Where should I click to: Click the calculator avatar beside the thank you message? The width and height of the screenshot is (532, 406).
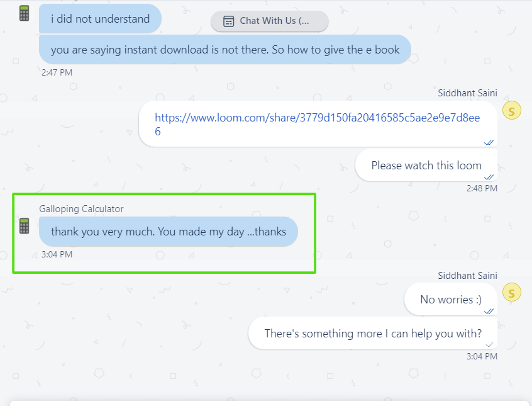25,226
